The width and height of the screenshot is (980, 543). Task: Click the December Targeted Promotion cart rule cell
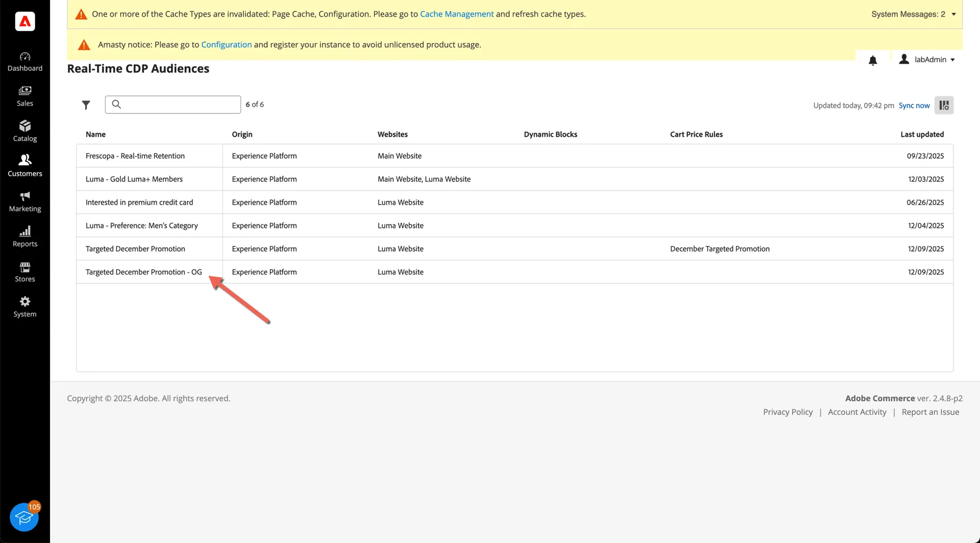coord(720,249)
